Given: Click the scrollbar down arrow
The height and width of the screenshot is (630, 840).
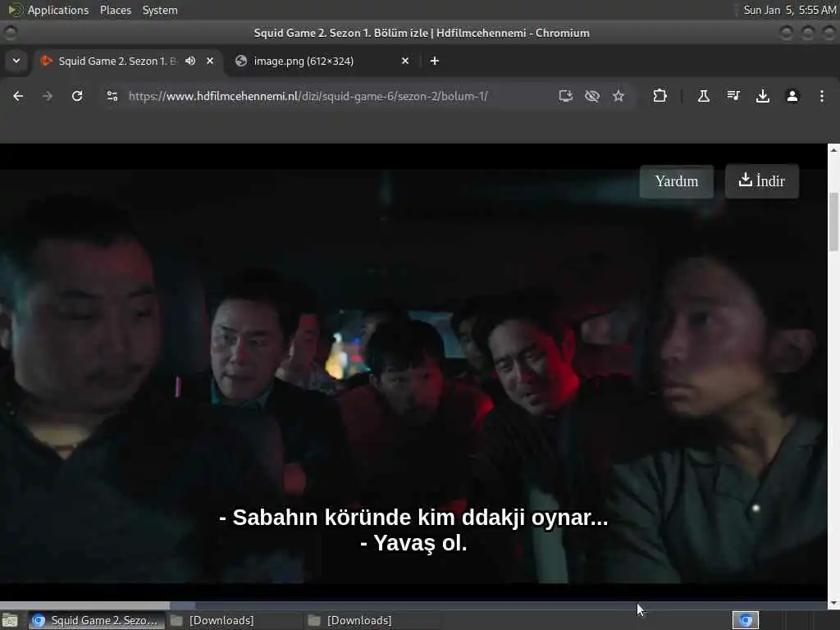Looking at the screenshot, I should [x=833, y=604].
